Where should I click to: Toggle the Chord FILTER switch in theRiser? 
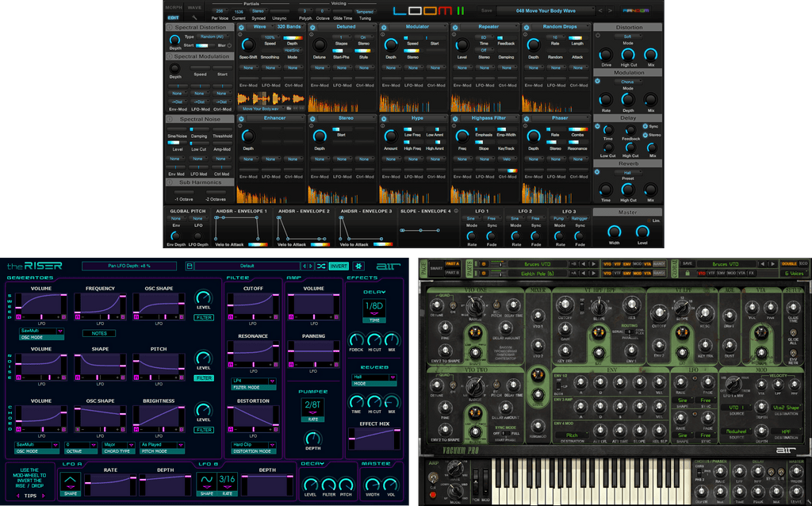point(204,430)
